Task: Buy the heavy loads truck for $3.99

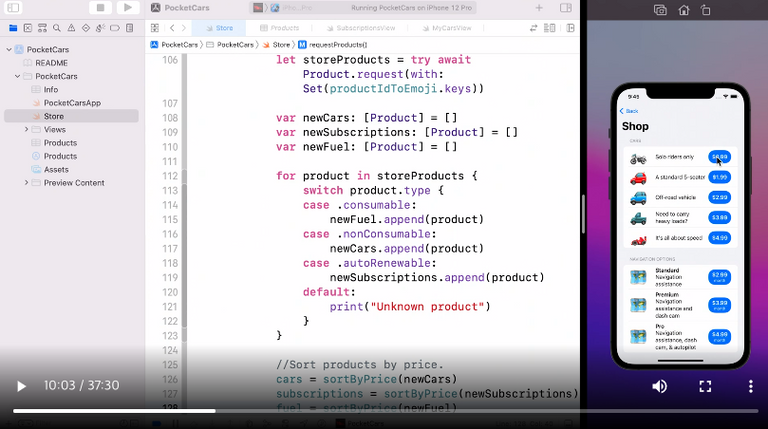Action: [719, 217]
